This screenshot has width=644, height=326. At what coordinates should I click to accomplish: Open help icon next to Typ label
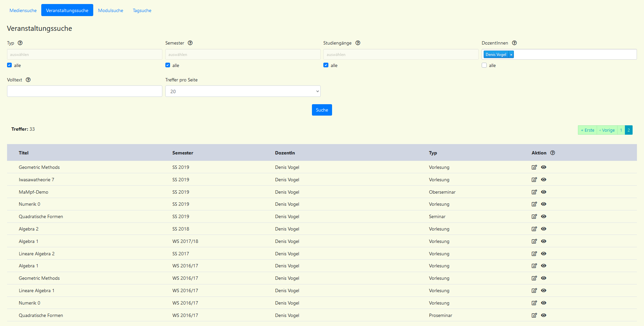click(x=20, y=43)
